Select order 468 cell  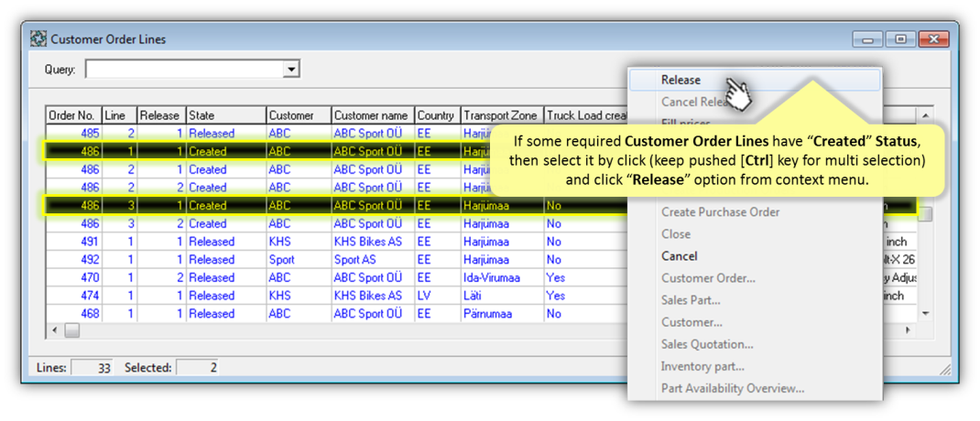[x=74, y=314]
